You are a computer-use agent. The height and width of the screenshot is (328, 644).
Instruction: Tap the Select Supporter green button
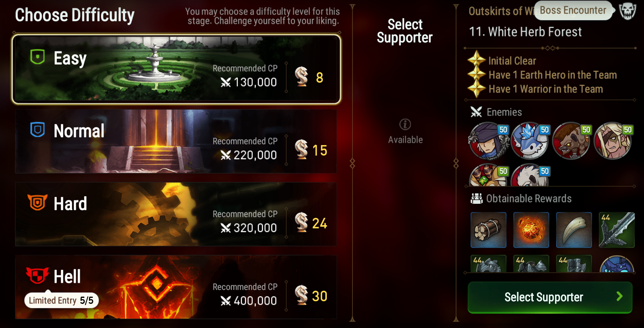point(550,297)
